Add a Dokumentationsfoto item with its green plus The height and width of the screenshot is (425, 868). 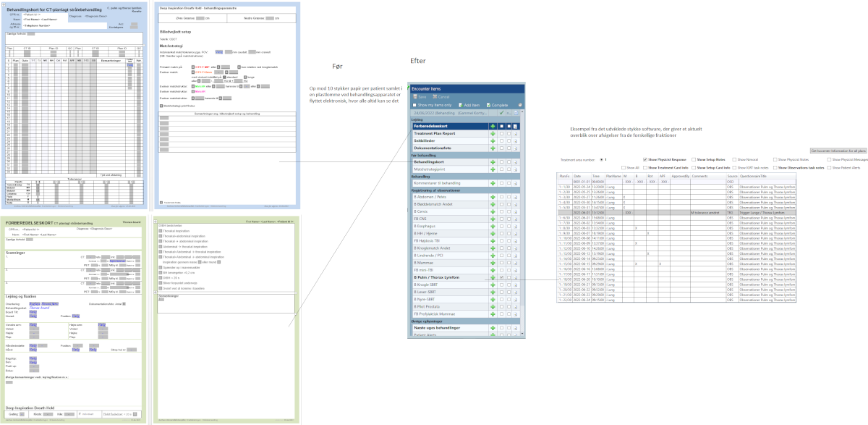click(493, 148)
